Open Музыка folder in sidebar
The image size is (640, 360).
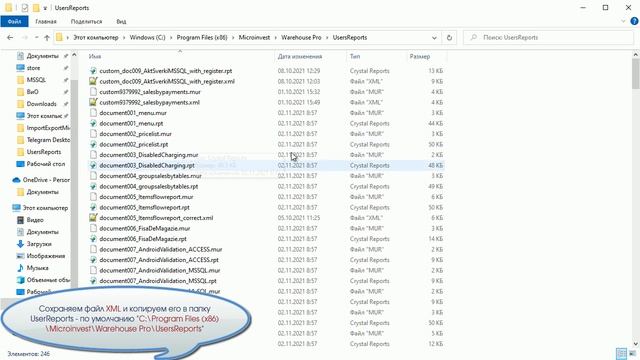point(38,268)
